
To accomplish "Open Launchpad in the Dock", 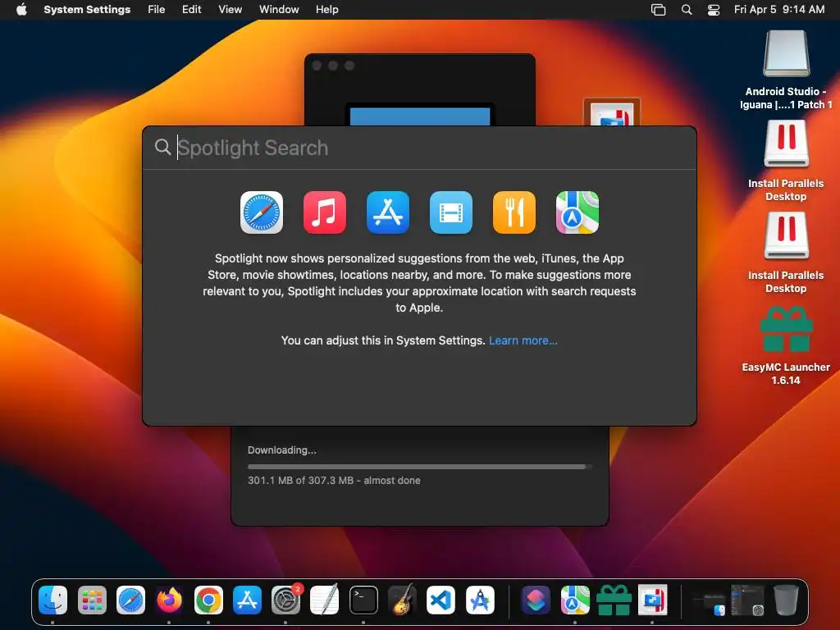I will 92,600.
